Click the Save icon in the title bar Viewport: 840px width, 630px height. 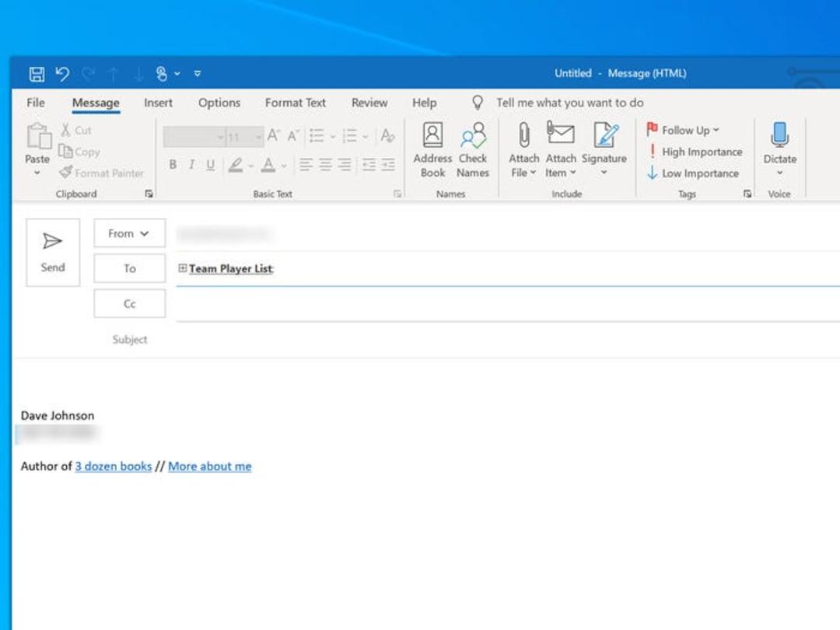pos(37,73)
